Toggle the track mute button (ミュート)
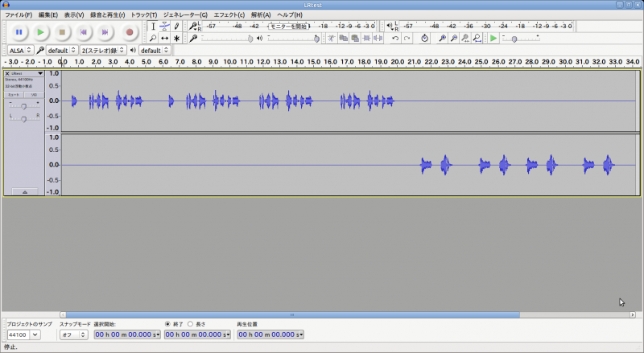Viewport: 644px width, 353px height. [14, 95]
